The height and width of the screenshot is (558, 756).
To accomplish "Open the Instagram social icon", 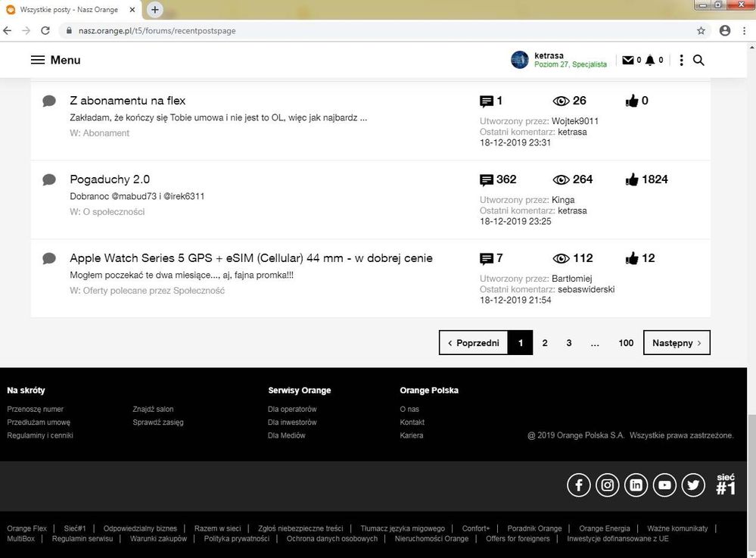I will coord(608,485).
